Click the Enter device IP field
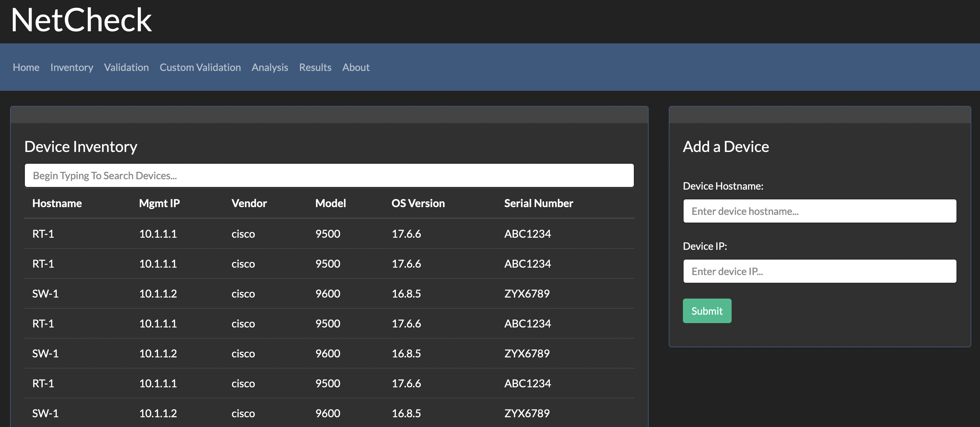980x427 pixels. pyautogui.click(x=820, y=271)
